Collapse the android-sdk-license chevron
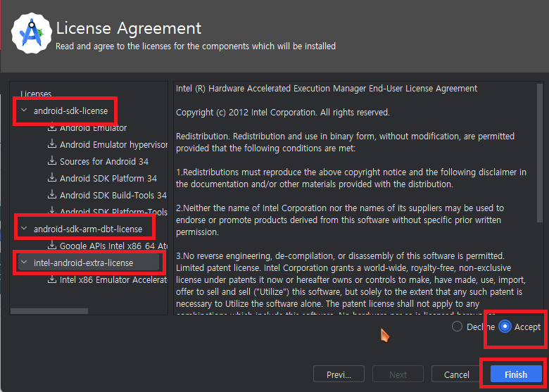The width and height of the screenshot is (549, 392). coord(24,110)
